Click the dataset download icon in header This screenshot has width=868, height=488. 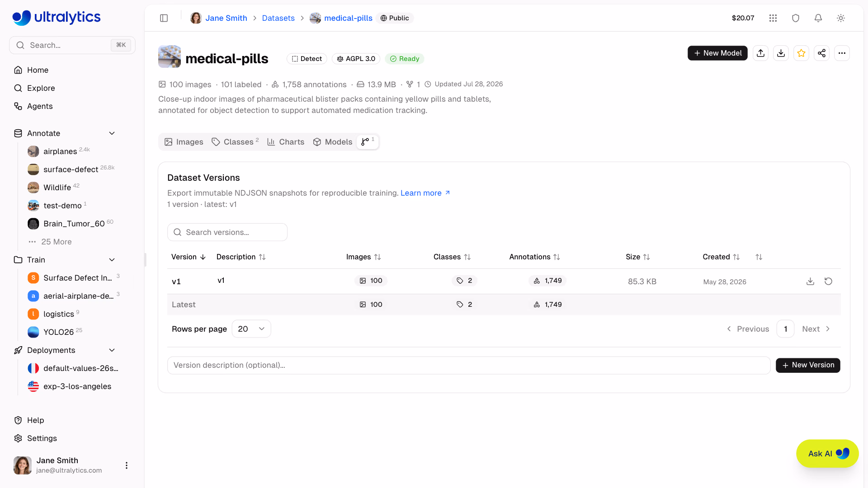(x=781, y=53)
